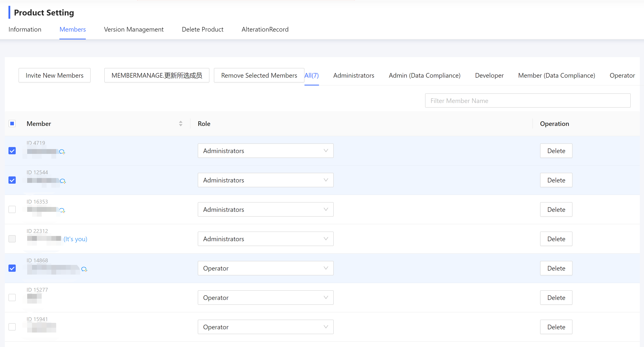Click the "ID 15941" text
The height and width of the screenshot is (347, 644).
pos(37,319)
